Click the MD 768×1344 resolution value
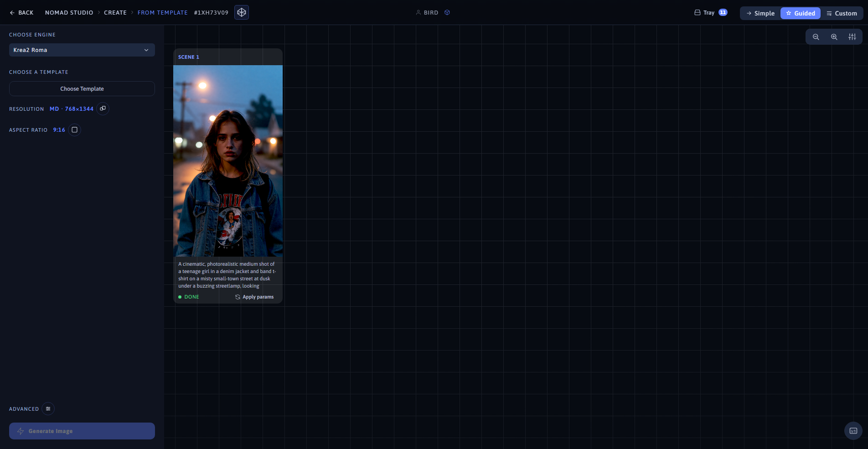The height and width of the screenshot is (449, 868). pyautogui.click(x=72, y=109)
